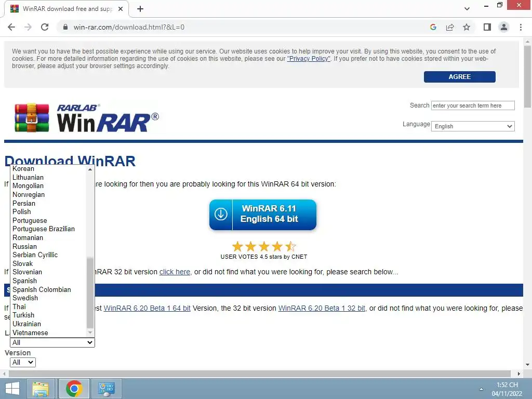Open the Privacy Policy link
The image size is (532, 399).
tap(309, 58)
